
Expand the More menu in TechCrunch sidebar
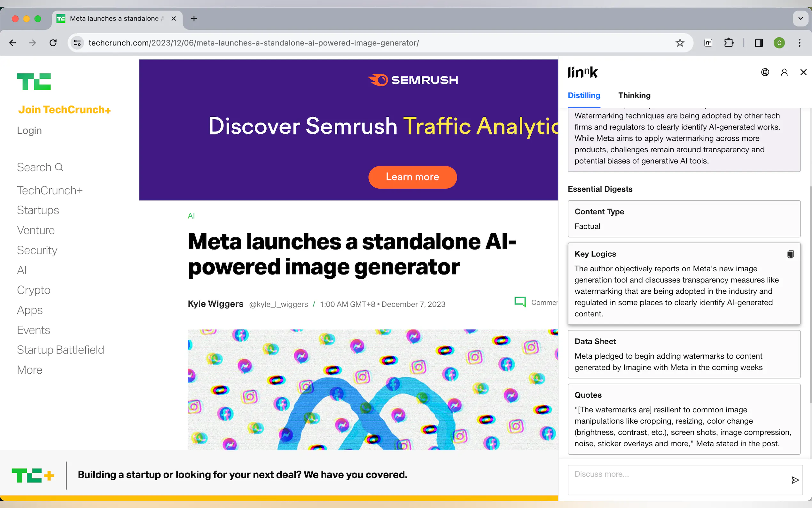[x=29, y=369]
